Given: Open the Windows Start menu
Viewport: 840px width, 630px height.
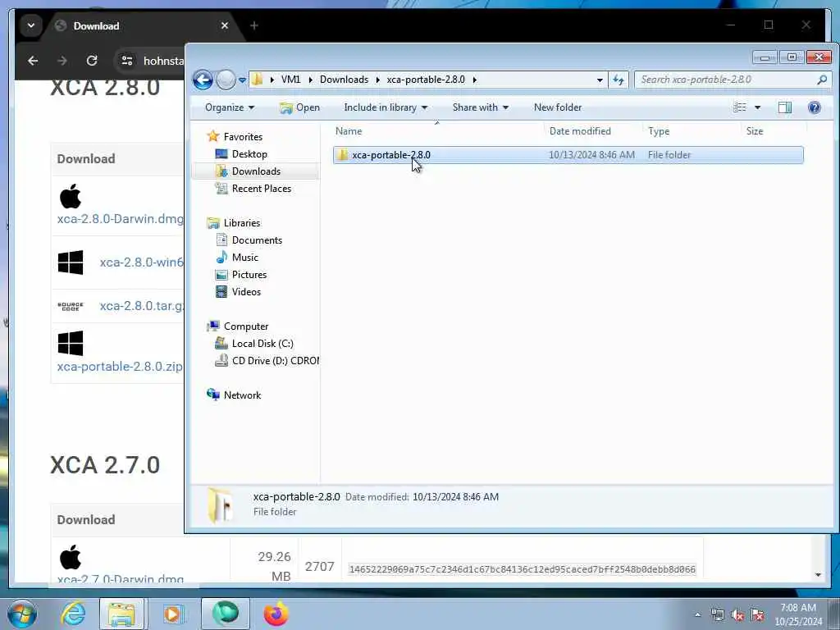Looking at the screenshot, I should point(22,614).
